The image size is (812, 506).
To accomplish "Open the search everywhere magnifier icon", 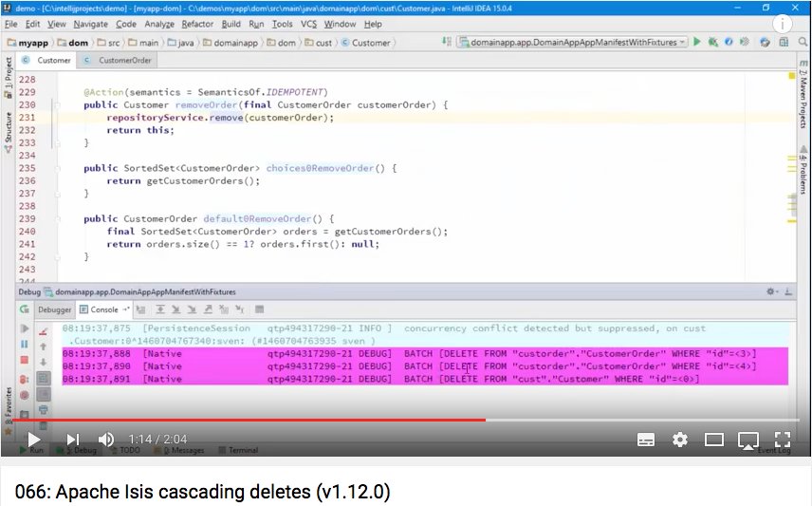I will tap(803, 42).
